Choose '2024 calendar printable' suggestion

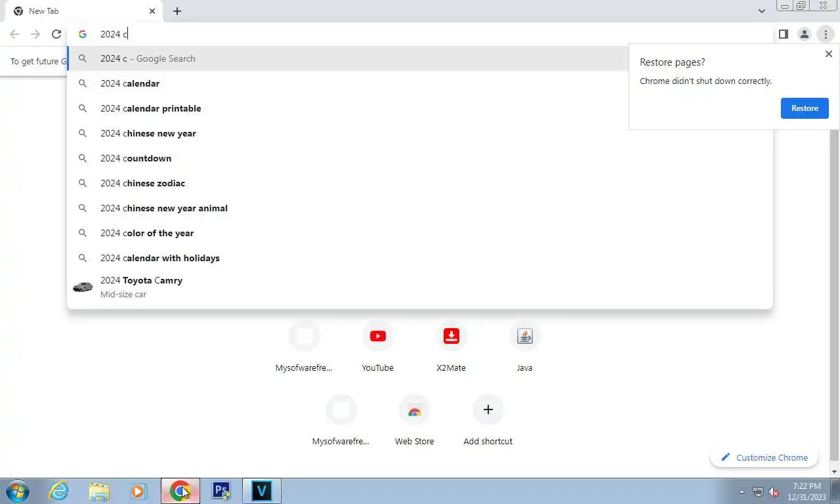420,108
